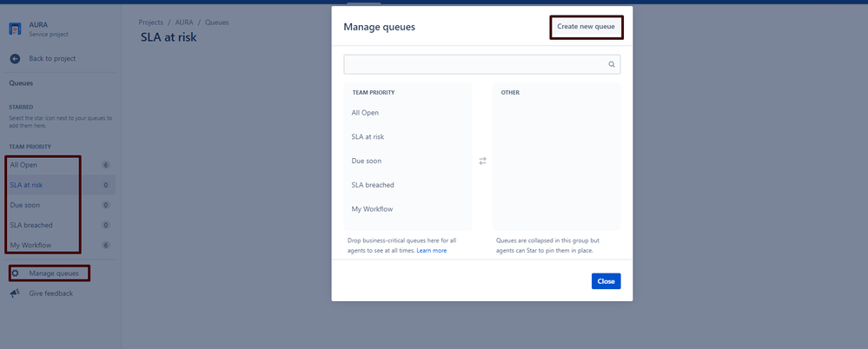Click the swap arrows between queue groups
Screen dimensions: 868x349
(x=483, y=161)
